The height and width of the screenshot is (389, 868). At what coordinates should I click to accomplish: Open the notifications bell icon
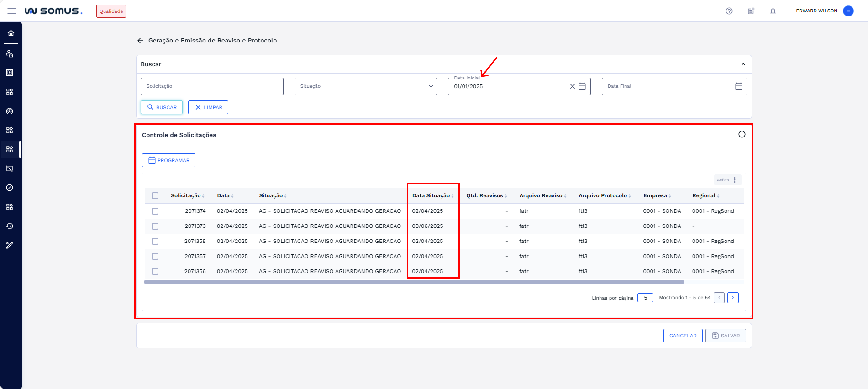773,11
